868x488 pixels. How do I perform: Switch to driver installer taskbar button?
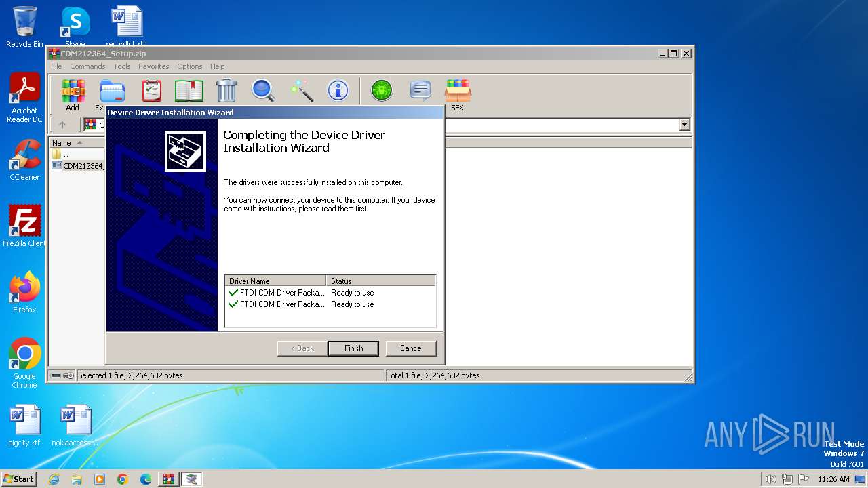pyautogui.click(x=192, y=479)
